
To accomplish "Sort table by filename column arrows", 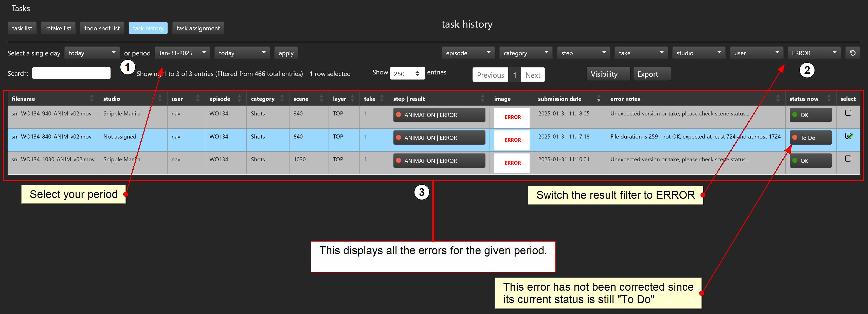I will pos(92,99).
